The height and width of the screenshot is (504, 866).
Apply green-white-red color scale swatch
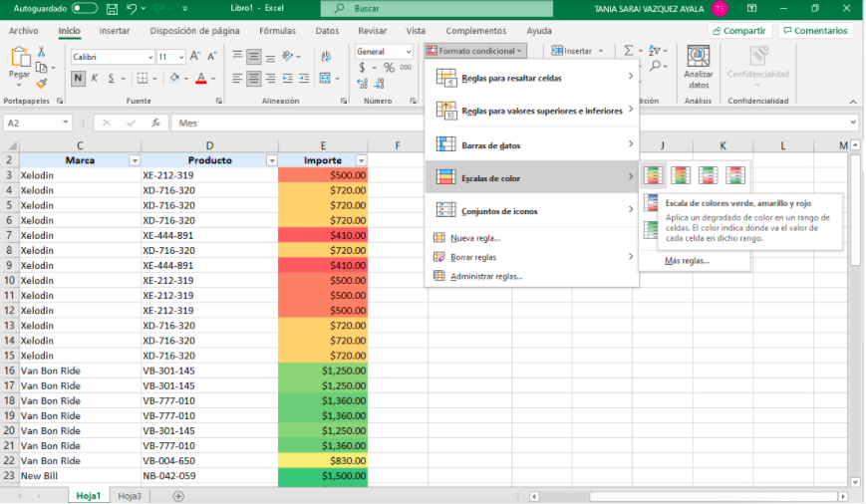click(x=708, y=175)
